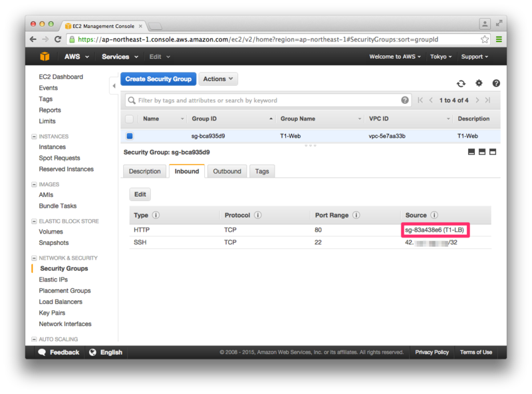
Task: Open the help question mark icon
Action: [x=496, y=83]
